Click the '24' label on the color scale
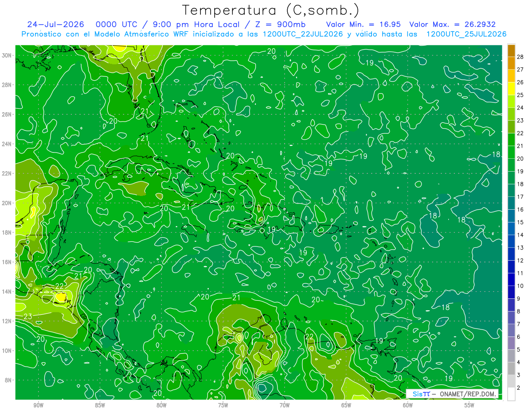 (x=520, y=108)
